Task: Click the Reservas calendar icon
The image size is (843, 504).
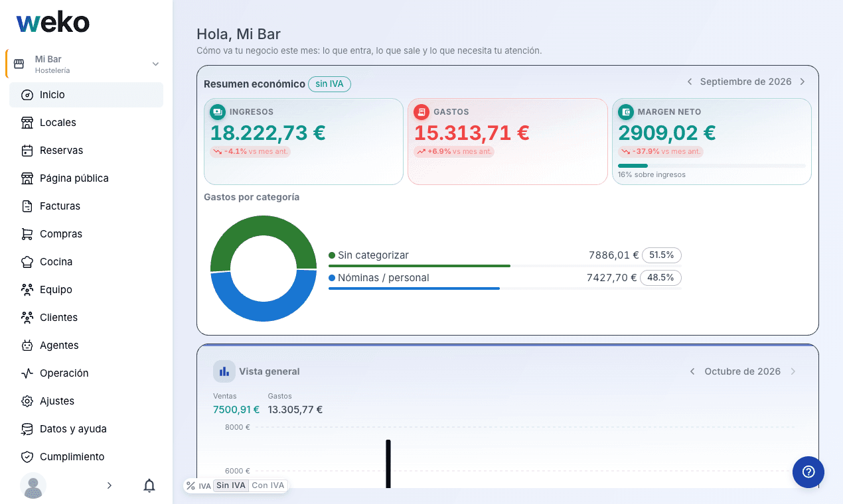Action: (x=27, y=151)
